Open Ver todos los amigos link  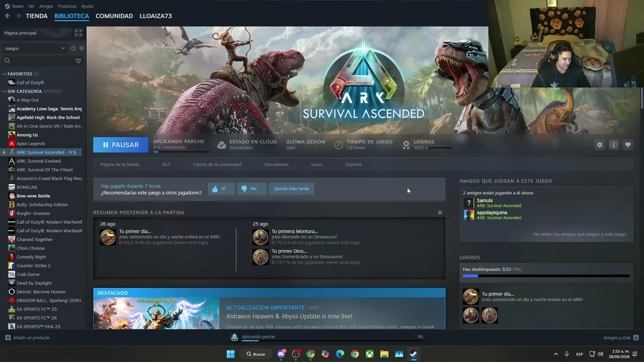[580, 234]
